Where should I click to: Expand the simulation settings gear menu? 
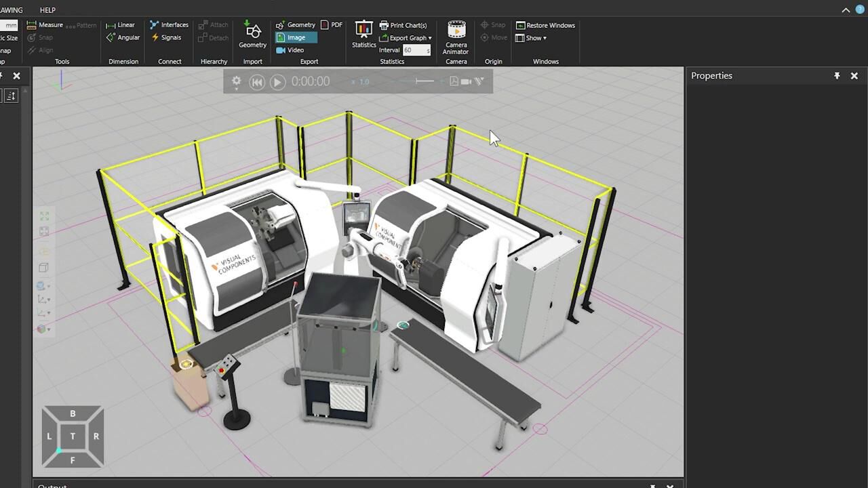tap(236, 81)
